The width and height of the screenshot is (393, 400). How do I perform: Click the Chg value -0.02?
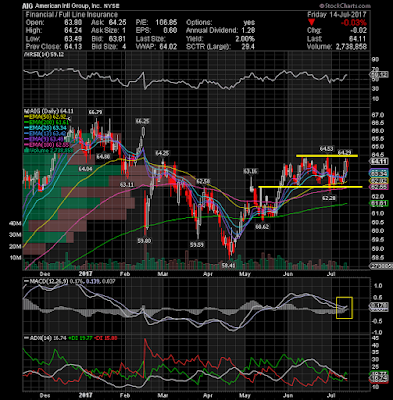tap(358, 30)
